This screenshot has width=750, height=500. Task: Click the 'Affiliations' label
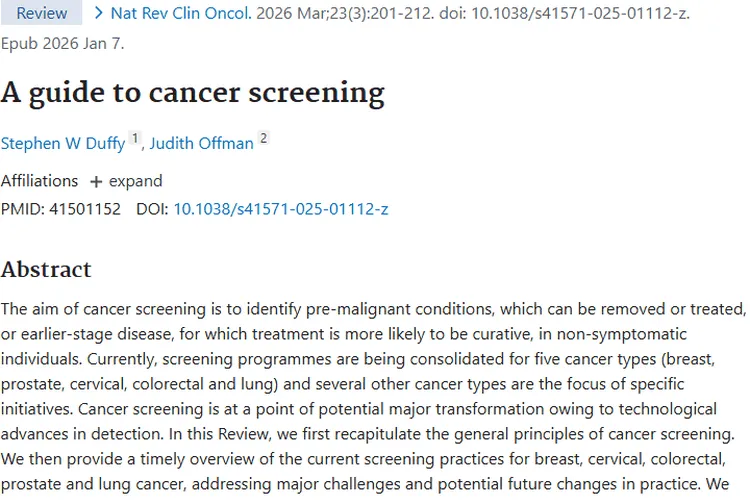point(39,181)
